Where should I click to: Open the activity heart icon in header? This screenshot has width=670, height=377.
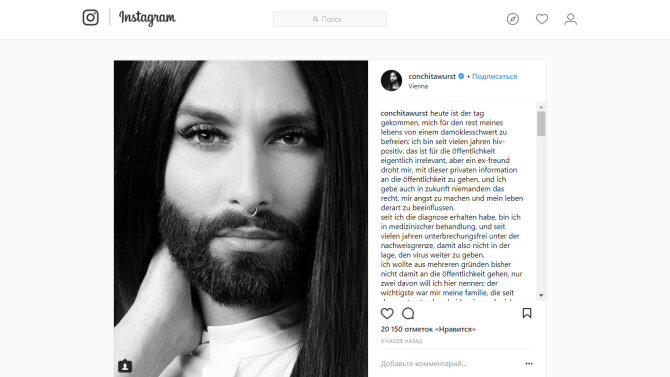click(542, 19)
